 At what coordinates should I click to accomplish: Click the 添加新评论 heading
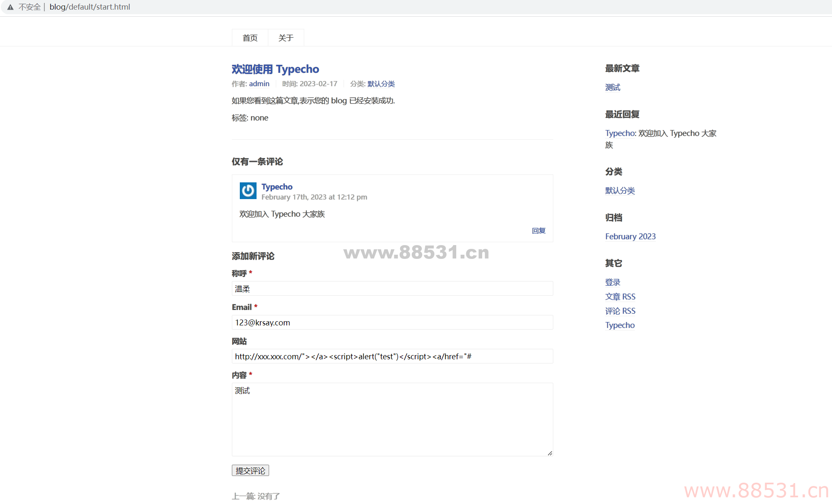[253, 256]
